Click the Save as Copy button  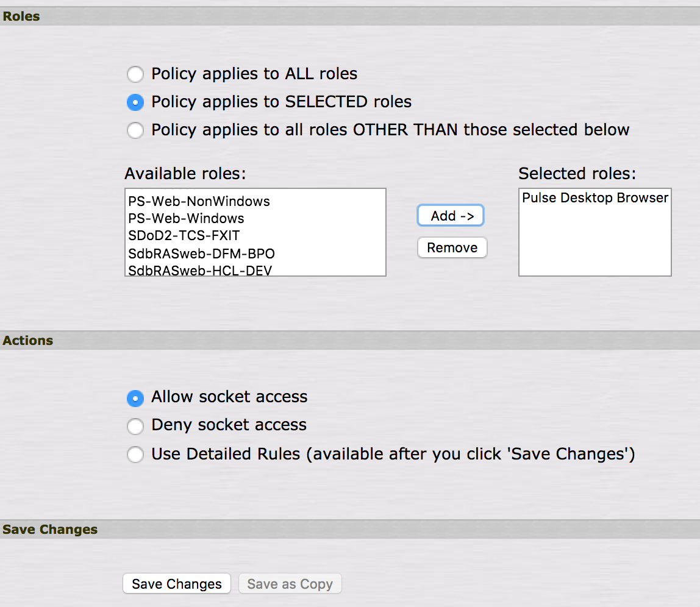pyautogui.click(x=290, y=583)
